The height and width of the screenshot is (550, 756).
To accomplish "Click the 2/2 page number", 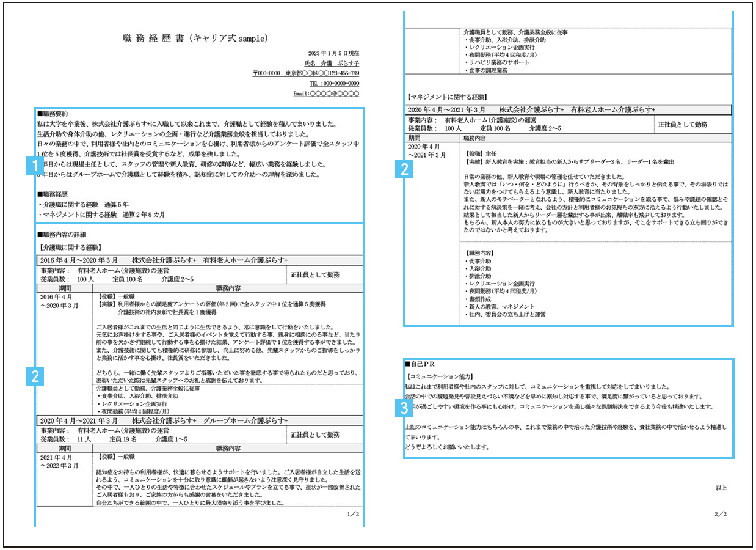I will click(721, 514).
